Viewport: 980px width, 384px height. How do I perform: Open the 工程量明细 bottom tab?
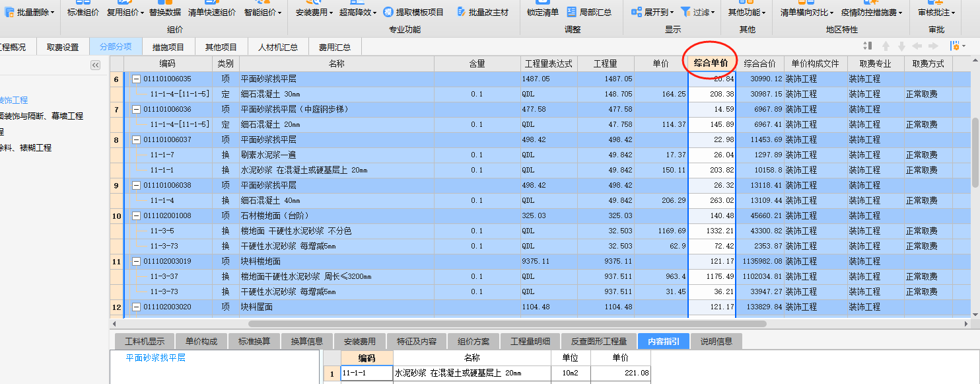[530, 341]
